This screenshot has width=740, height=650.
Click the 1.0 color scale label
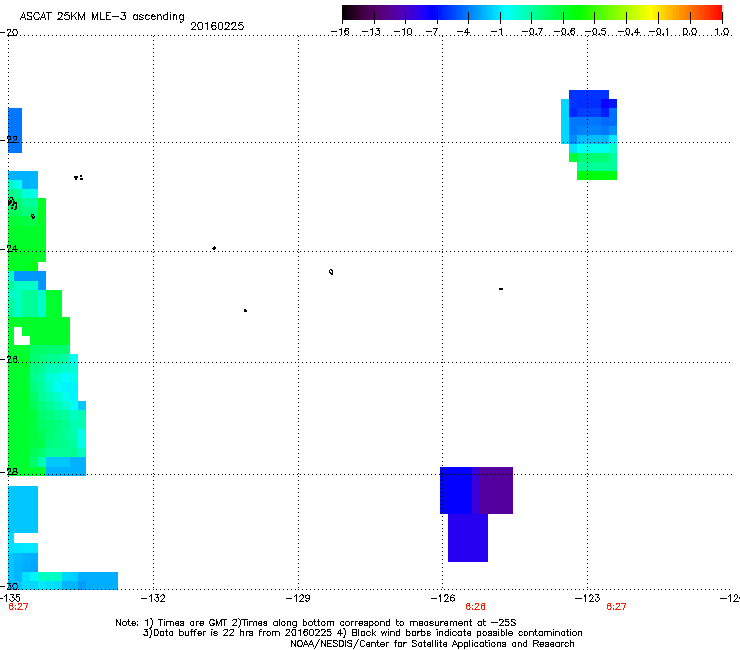(722, 32)
